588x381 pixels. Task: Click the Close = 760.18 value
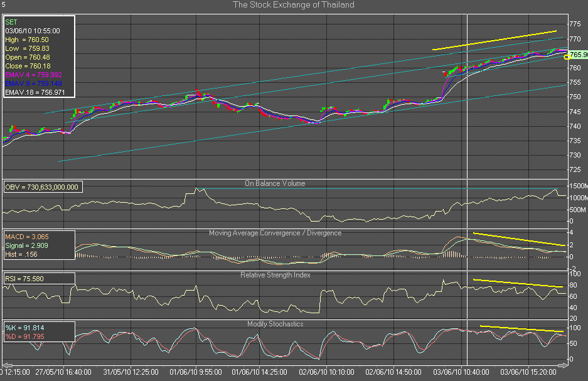pos(28,66)
